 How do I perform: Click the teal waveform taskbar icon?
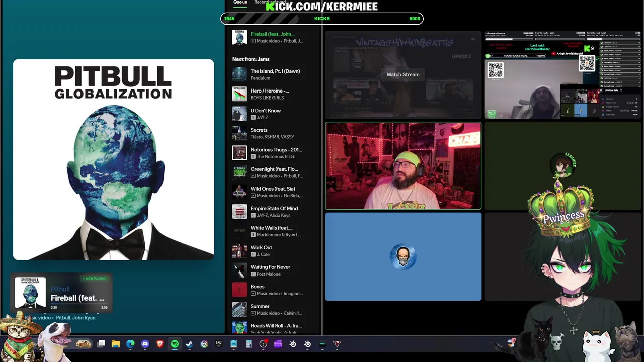[x=323, y=344]
